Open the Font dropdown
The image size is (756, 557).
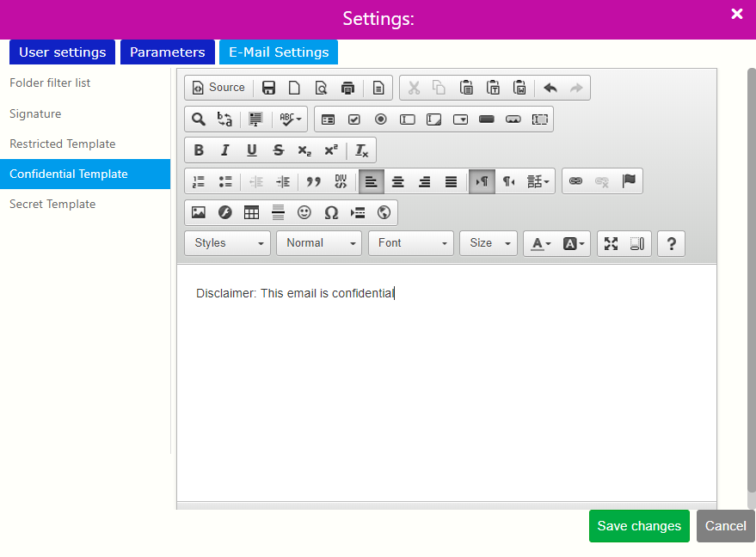(x=411, y=243)
